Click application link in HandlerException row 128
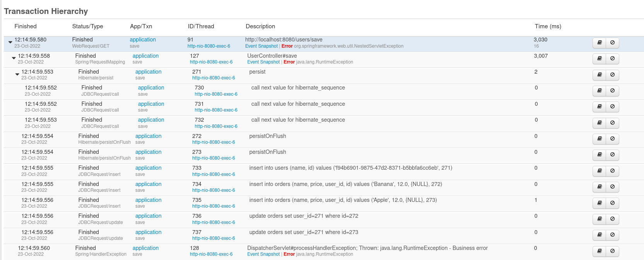Image resolution: width=644 pixels, height=260 pixels. pyautogui.click(x=145, y=248)
